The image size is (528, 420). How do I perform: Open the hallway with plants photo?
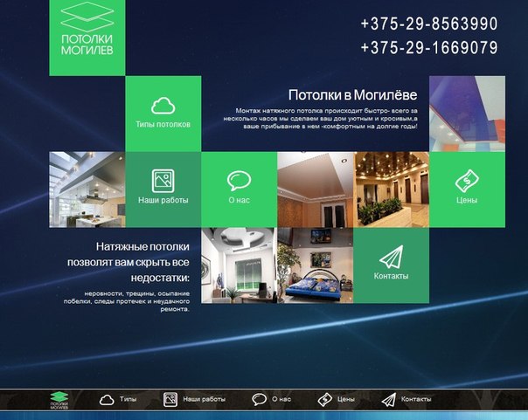(x=392, y=189)
